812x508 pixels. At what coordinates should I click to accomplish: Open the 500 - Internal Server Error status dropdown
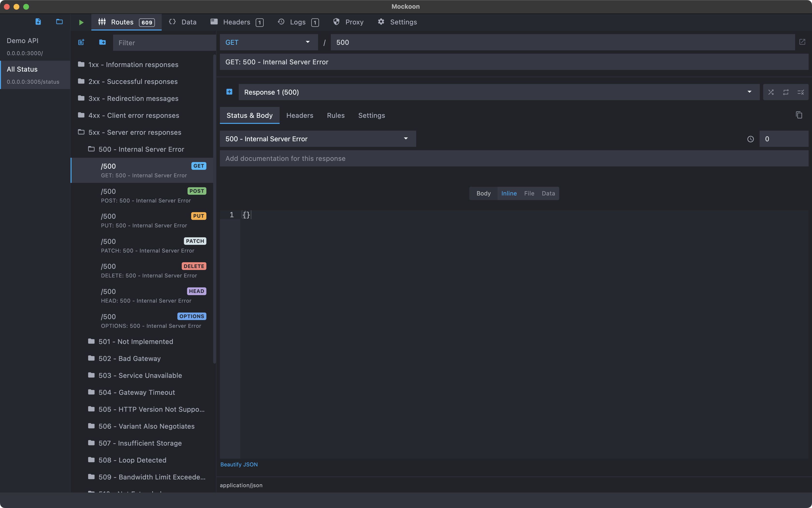click(318, 139)
